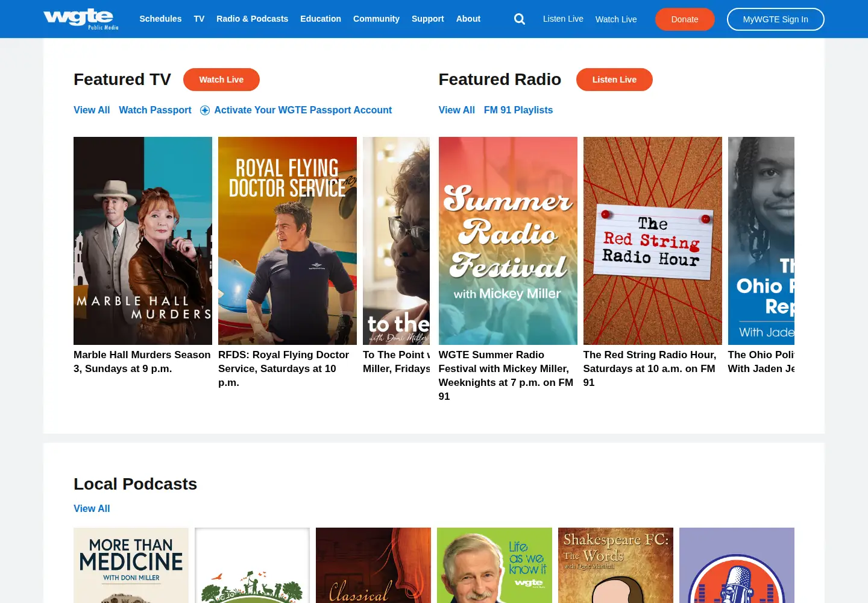Click View All under Featured Radio
The image size is (868, 603).
tap(457, 110)
